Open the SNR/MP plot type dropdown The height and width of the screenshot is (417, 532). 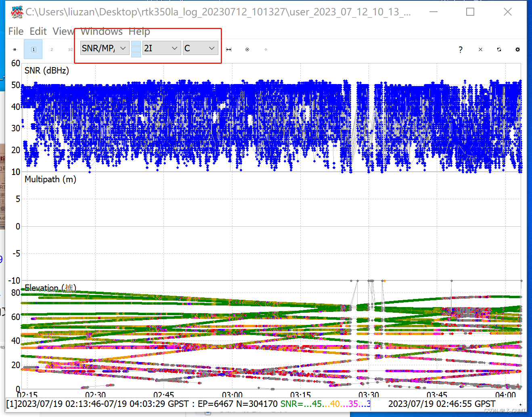point(104,48)
